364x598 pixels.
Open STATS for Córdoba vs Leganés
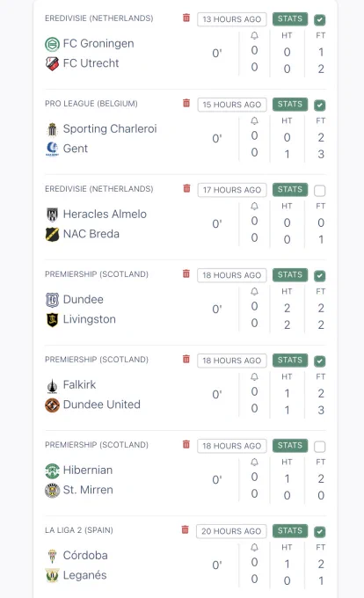[290, 530]
